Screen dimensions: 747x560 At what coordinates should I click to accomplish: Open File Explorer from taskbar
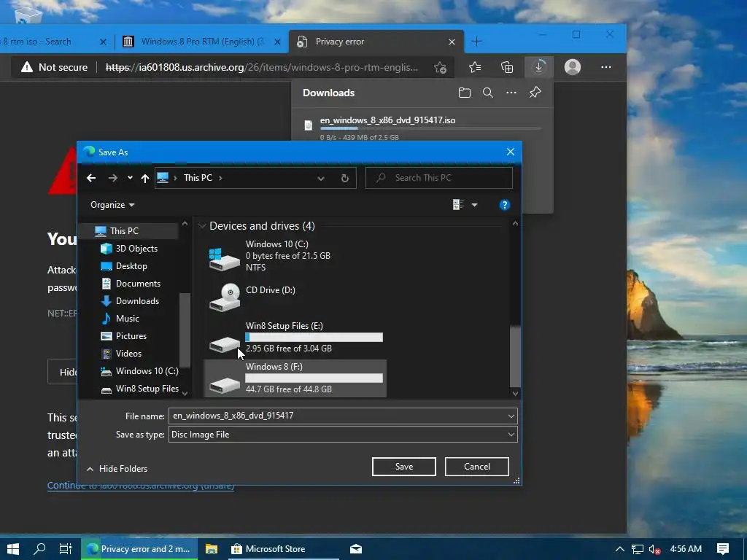click(211, 548)
